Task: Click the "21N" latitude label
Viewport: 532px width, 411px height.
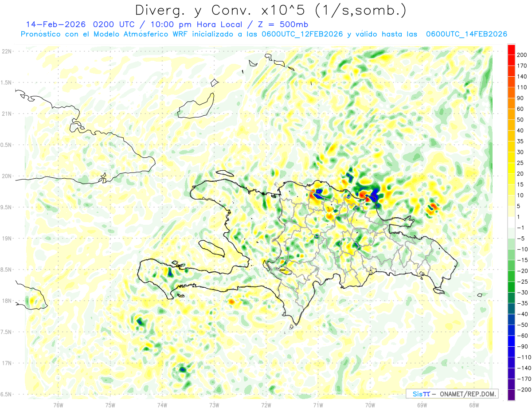Action: click(x=7, y=114)
